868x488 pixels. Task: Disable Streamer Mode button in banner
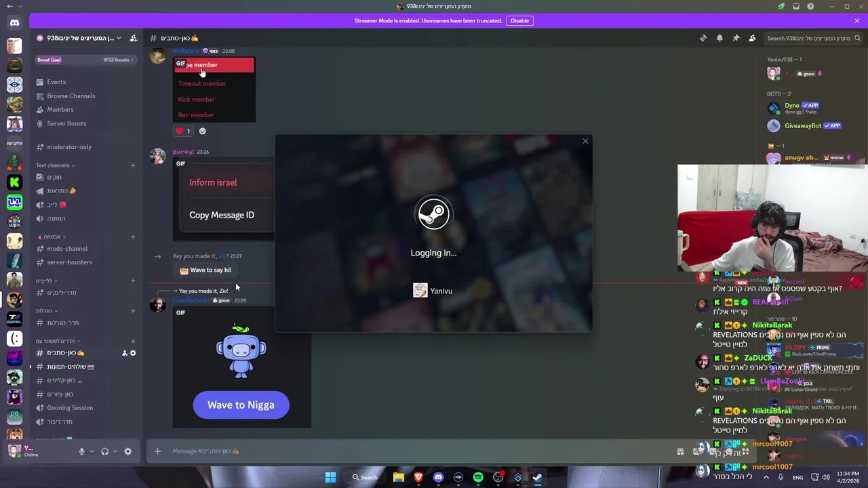pos(519,20)
